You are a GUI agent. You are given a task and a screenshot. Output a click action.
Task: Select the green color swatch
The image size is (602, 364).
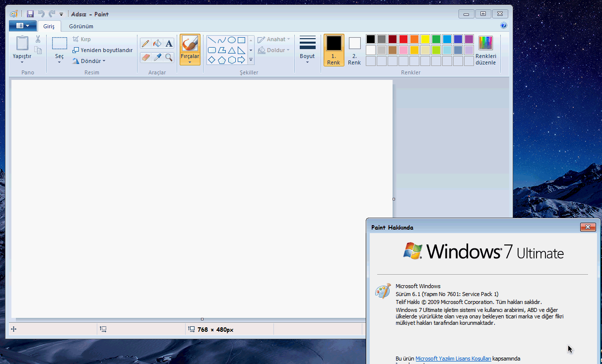pos(436,39)
